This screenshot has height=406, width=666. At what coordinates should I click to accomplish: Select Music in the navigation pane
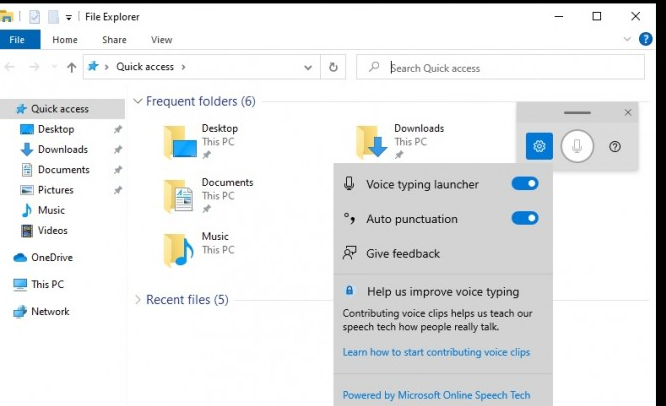pyautogui.click(x=51, y=210)
